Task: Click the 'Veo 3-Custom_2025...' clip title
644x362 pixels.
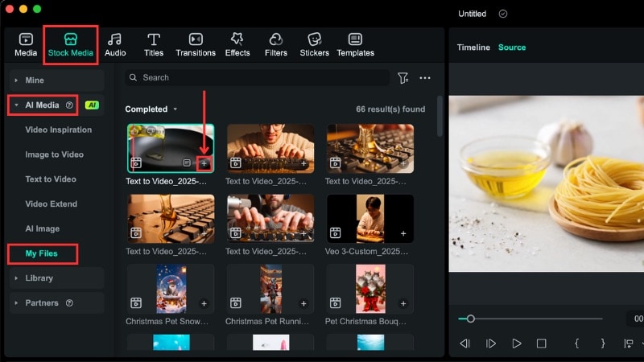Action: (x=366, y=251)
